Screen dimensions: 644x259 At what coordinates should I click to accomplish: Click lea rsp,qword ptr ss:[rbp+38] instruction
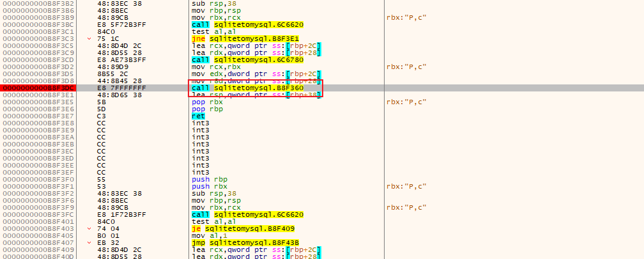pos(256,95)
